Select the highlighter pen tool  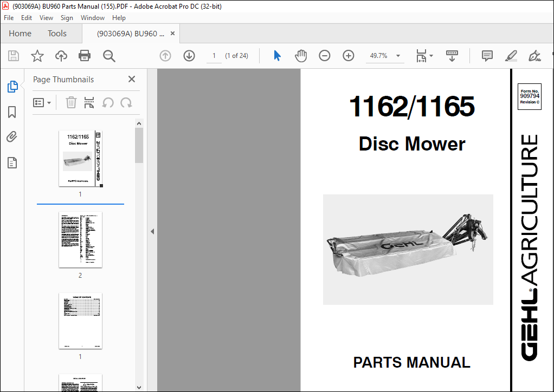tap(511, 56)
